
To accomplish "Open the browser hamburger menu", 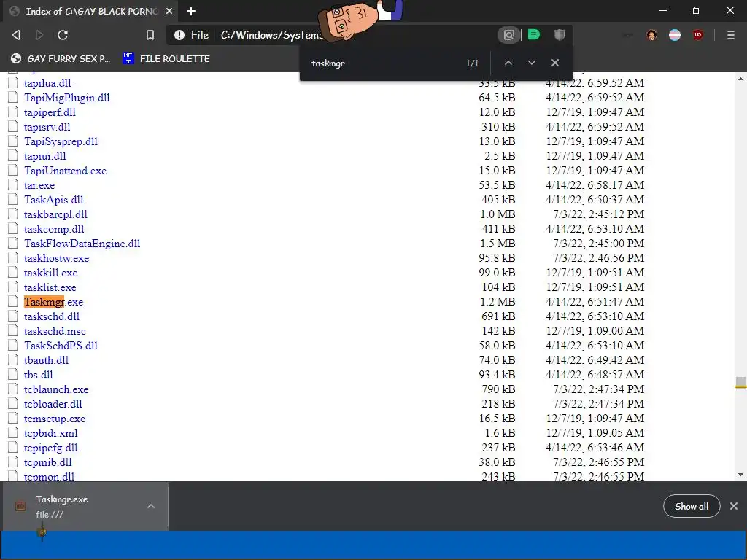I will [731, 35].
